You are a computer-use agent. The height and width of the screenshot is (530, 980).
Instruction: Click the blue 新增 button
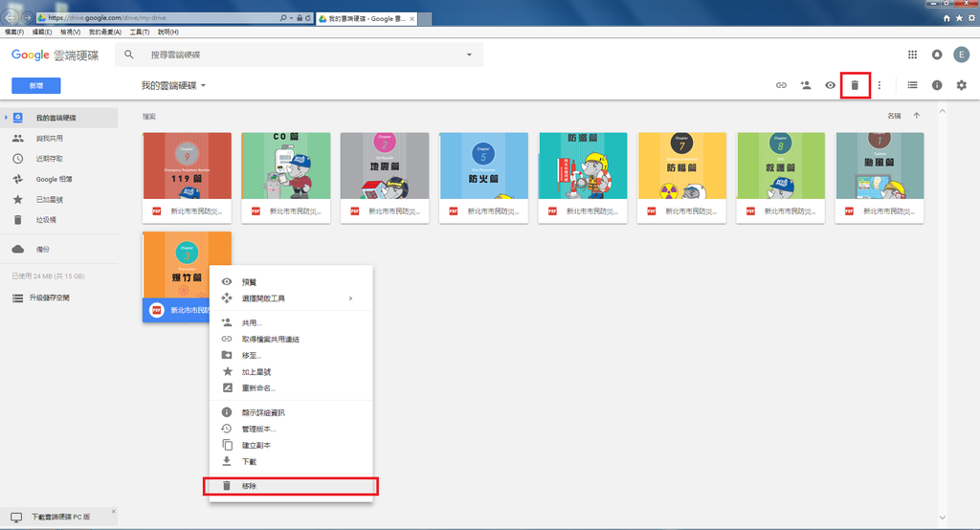[36, 86]
